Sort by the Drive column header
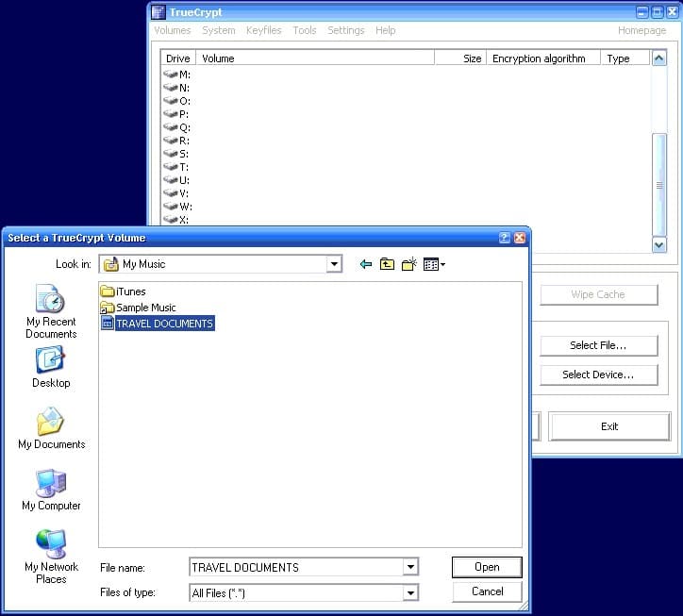Image resolution: width=683 pixels, height=616 pixels. (x=178, y=58)
